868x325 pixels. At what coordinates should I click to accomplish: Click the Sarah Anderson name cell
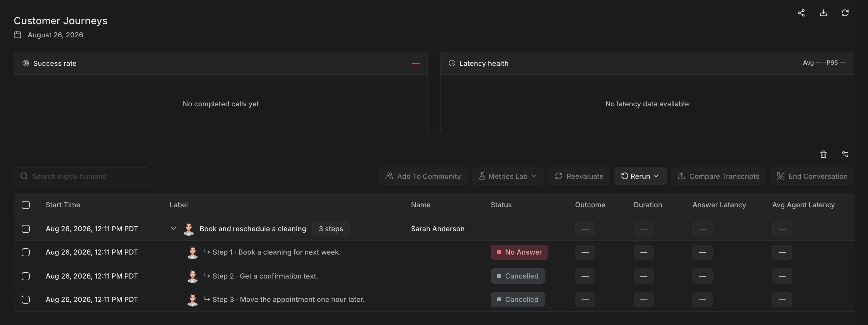tap(438, 229)
